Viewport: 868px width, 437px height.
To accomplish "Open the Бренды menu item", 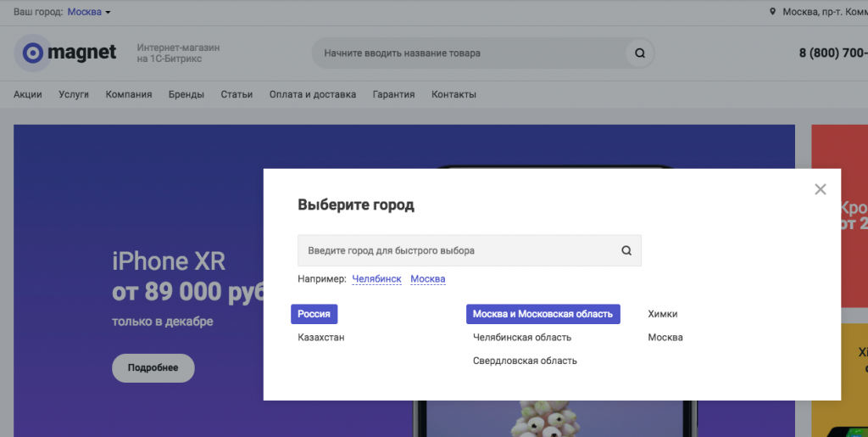I will coord(186,94).
